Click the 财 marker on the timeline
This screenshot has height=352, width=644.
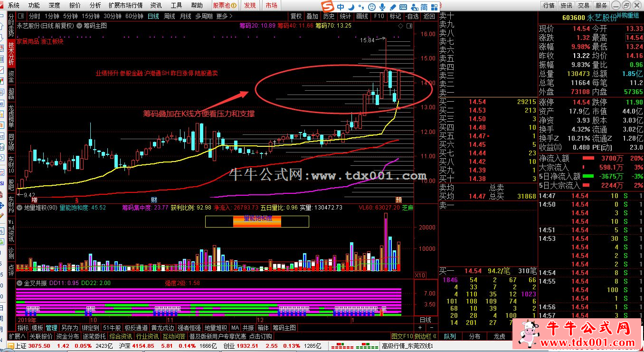tap(154, 199)
